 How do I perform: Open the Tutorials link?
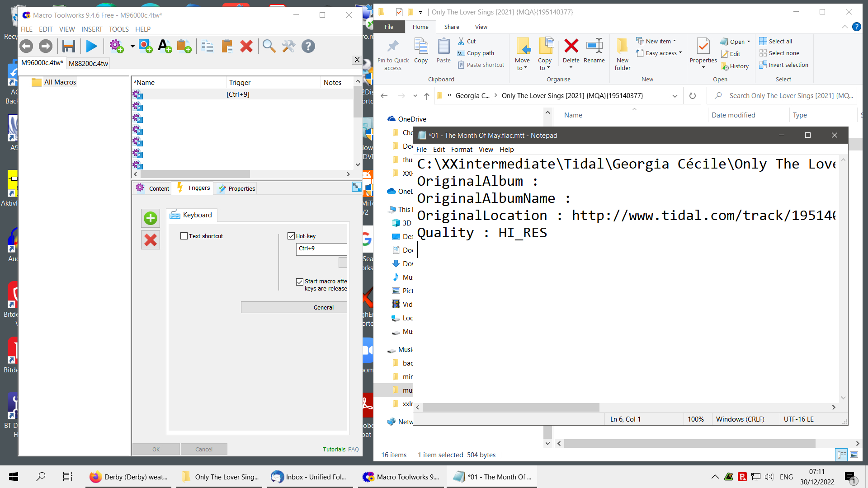tap(334, 449)
